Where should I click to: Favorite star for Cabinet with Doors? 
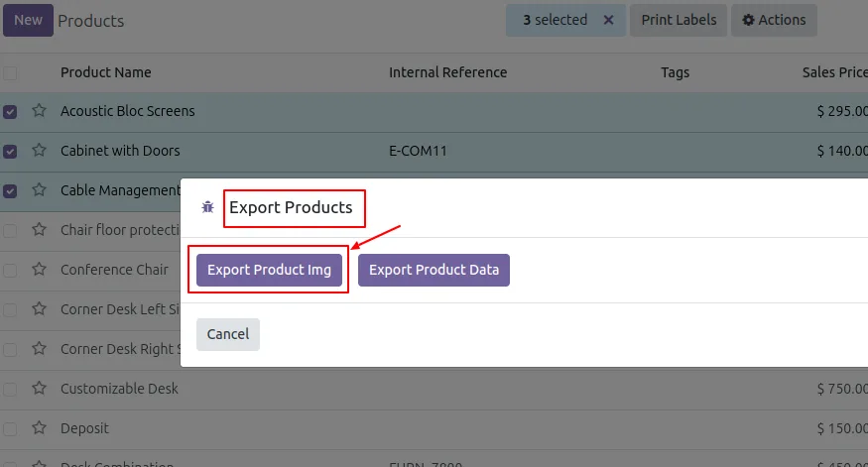tap(39, 150)
